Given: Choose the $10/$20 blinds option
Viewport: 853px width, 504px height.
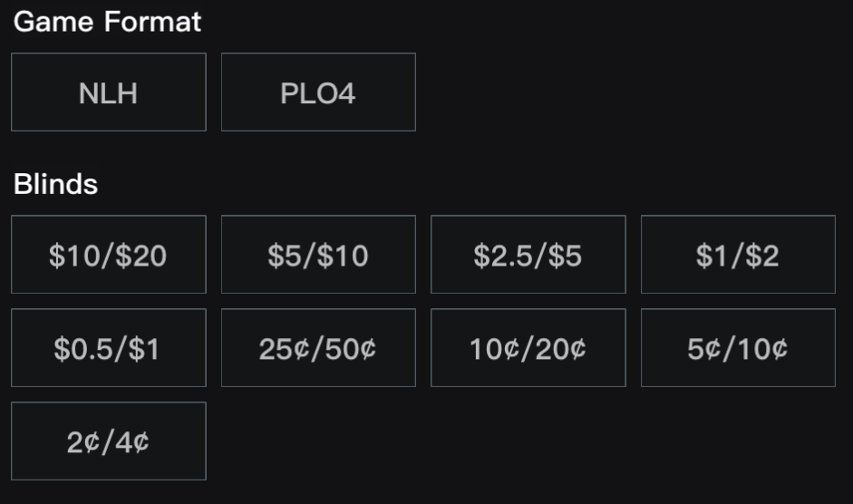Looking at the screenshot, I should [108, 255].
